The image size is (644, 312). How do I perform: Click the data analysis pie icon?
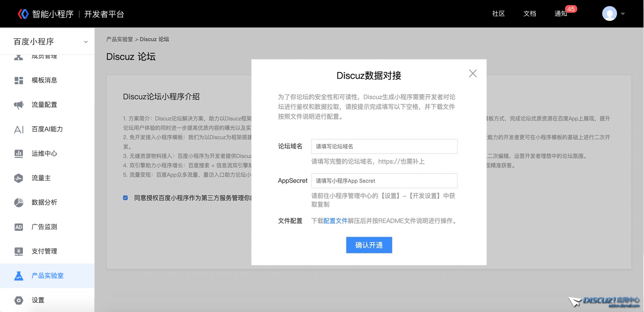[19, 203]
